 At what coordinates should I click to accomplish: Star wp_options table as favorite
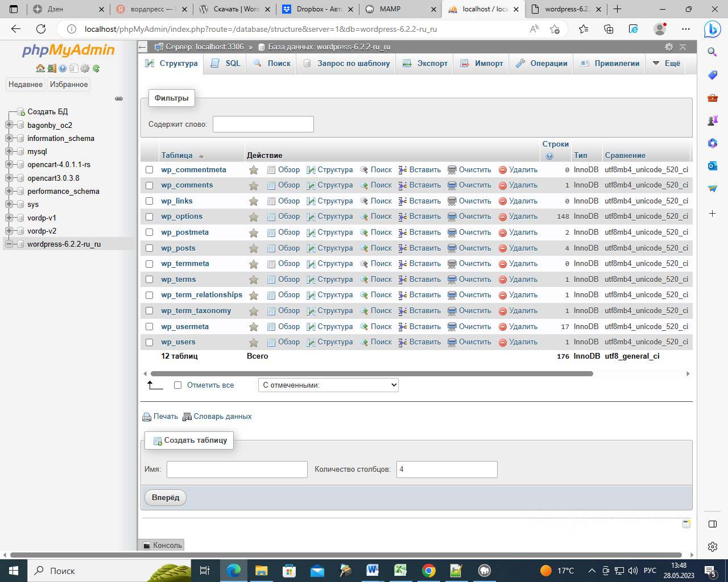coord(254,217)
